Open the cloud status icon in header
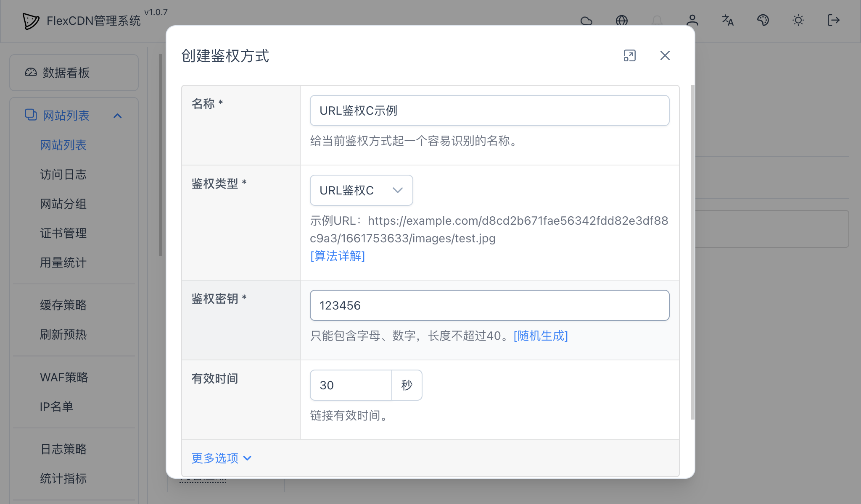 coord(586,21)
